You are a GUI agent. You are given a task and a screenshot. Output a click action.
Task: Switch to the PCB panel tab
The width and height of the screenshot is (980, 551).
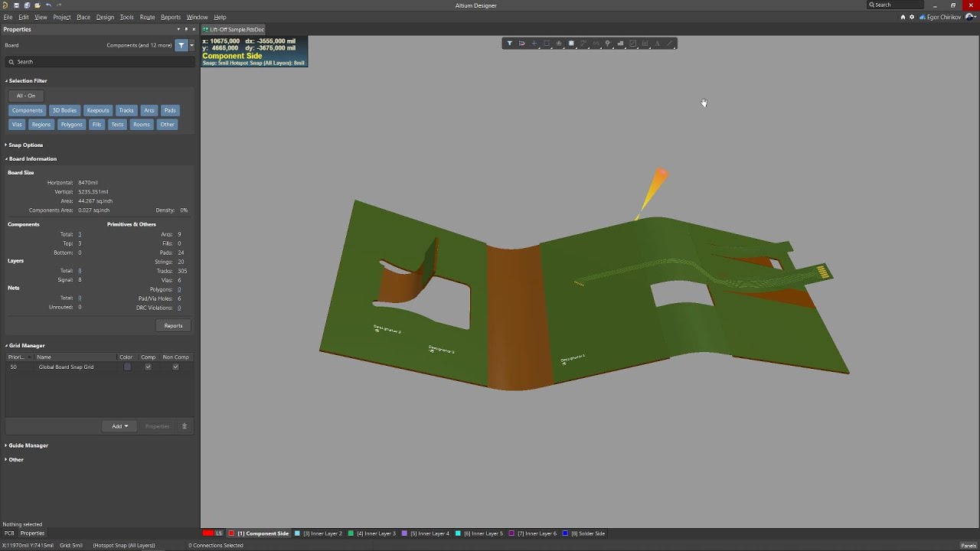pos(9,533)
